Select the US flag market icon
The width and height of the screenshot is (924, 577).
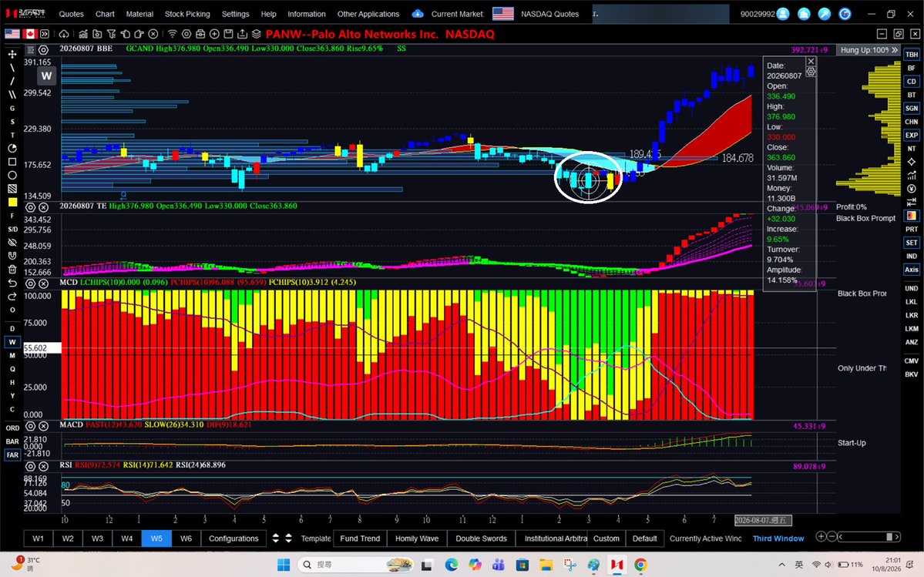(x=12, y=34)
